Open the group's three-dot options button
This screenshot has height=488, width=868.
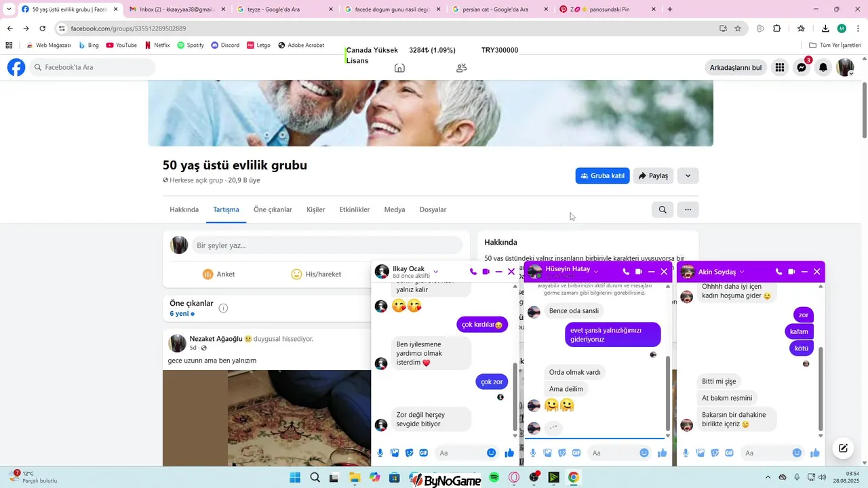(688, 209)
